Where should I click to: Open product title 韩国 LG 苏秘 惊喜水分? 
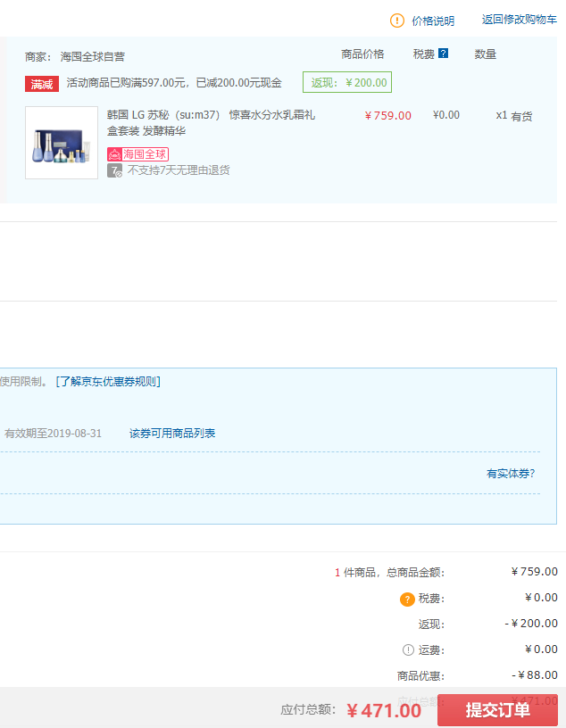[x=211, y=122]
